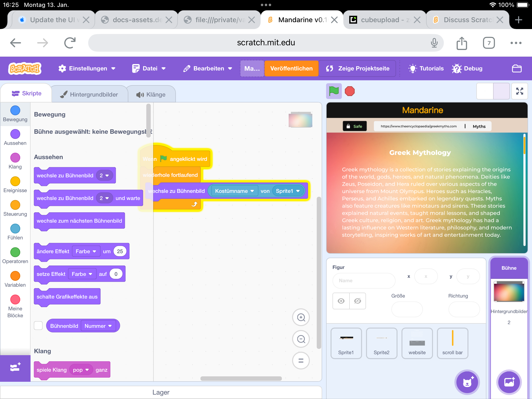Show the sprite with the eye button
This screenshot has width=532, height=399.
(341, 301)
